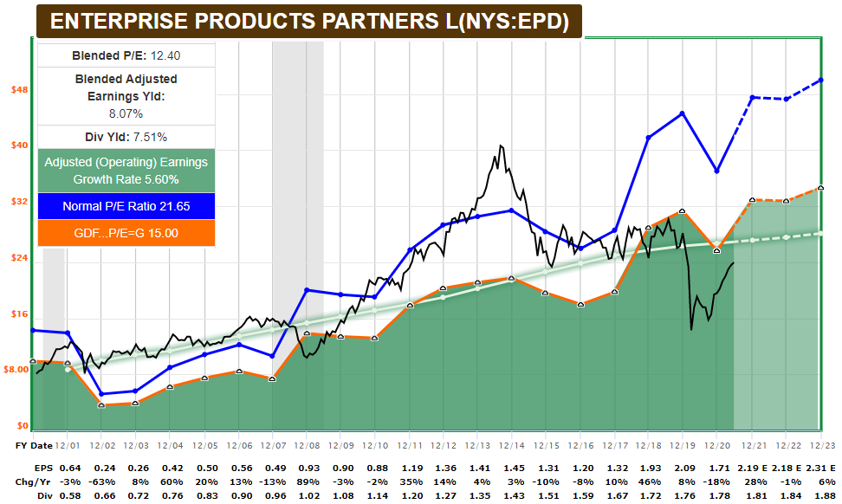Screen dimensions: 842x504
Task: Click the EPS row header
Action: (43, 468)
